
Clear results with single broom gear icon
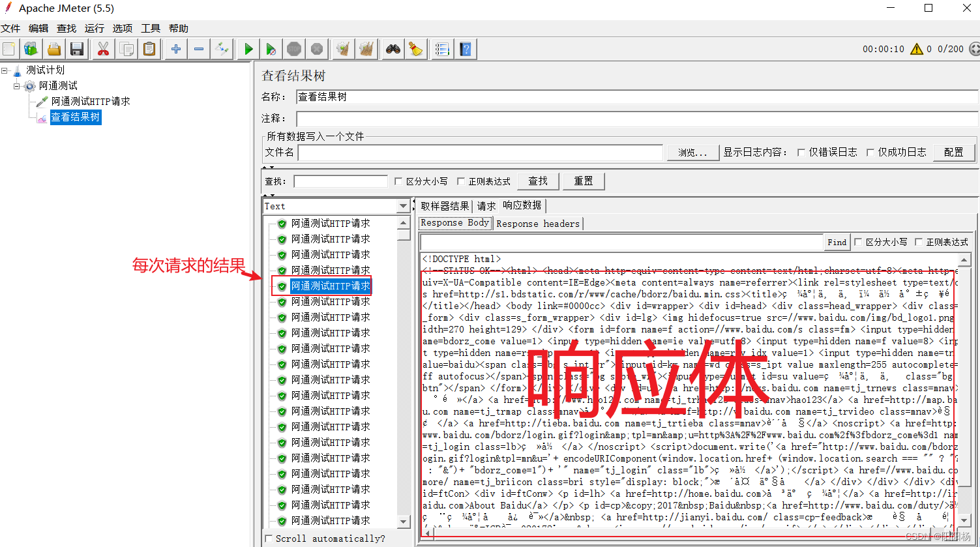tap(343, 49)
